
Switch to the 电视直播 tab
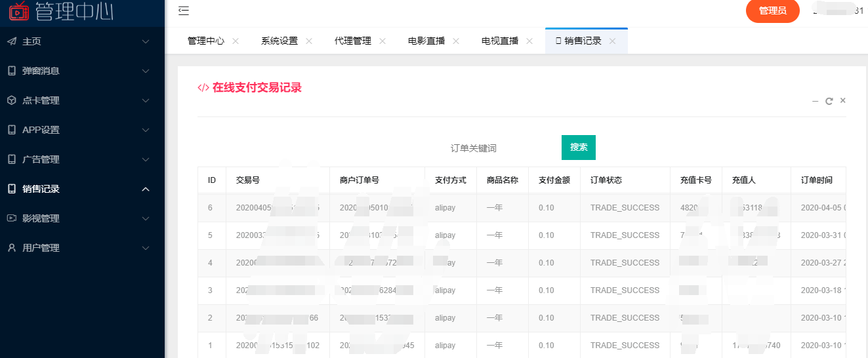(499, 41)
